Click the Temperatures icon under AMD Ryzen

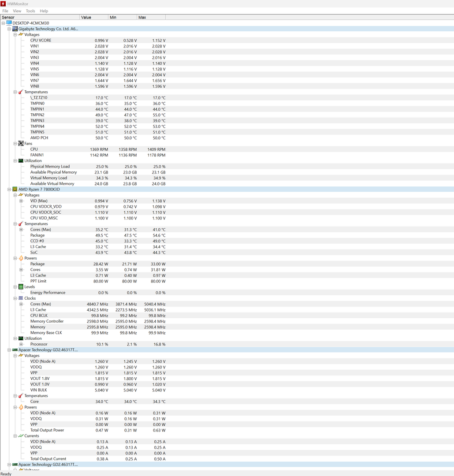[21, 224]
